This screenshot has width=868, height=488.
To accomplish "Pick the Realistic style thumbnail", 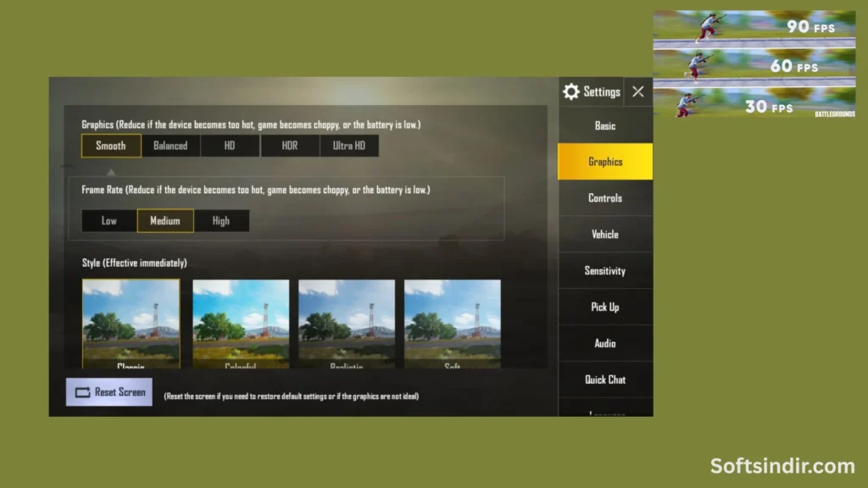I will pyautogui.click(x=346, y=322).
